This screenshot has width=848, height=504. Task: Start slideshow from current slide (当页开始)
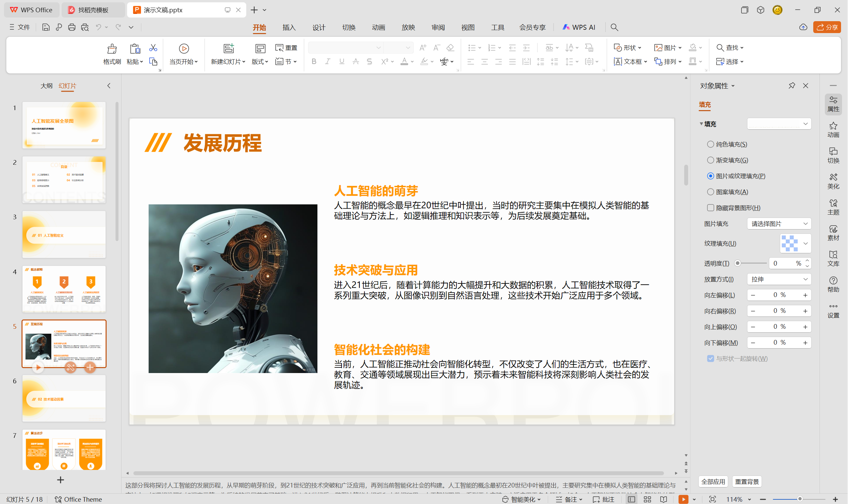click(x=184, y=49)
